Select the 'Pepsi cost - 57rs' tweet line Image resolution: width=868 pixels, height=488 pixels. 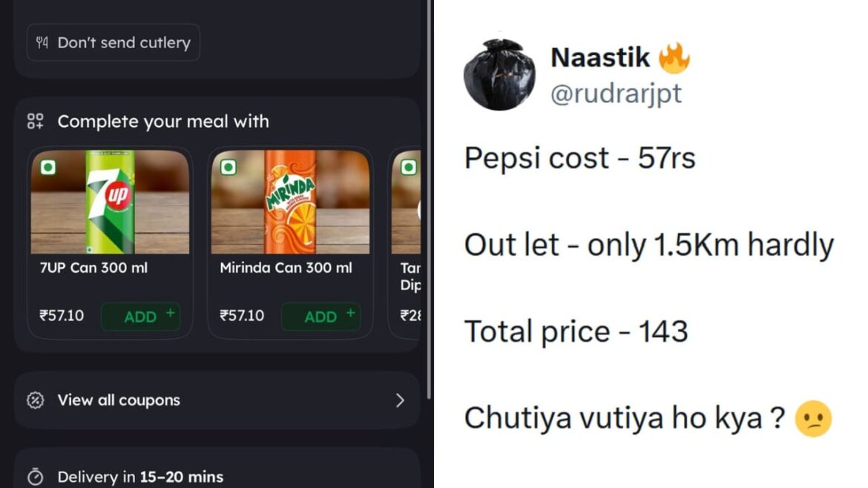[578, 157]
